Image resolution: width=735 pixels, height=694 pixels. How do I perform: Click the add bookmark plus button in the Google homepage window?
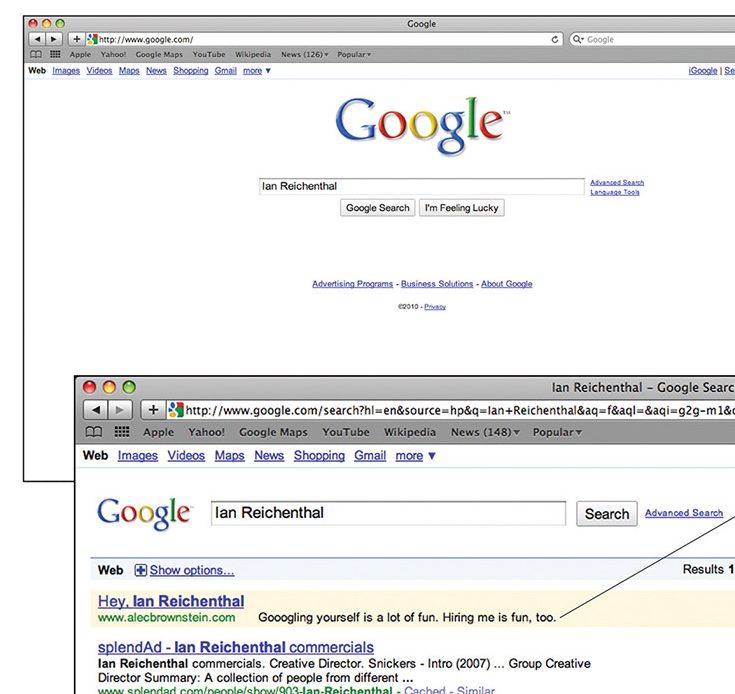[x=77, y=39]
